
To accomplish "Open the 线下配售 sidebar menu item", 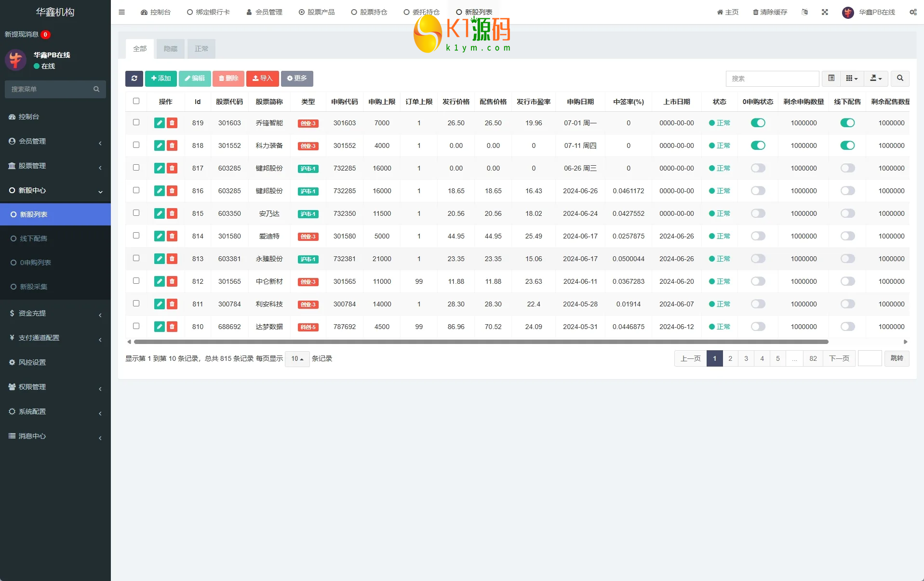I will pyautogui.click(x=34, y=238).
